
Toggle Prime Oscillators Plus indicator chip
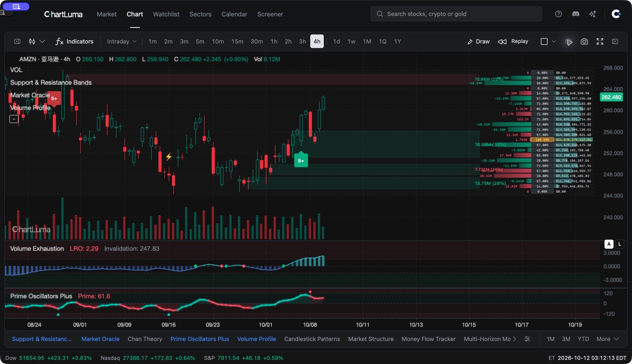[200, 339]
